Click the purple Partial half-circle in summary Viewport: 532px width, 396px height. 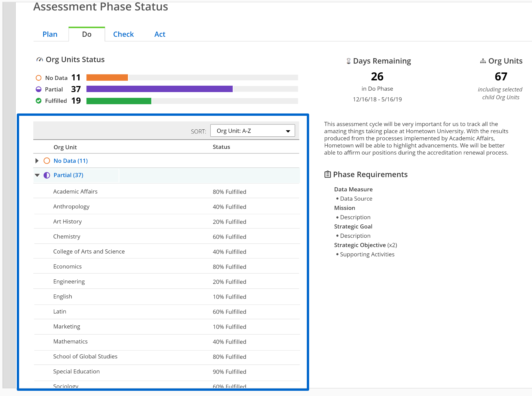pyautogui.click(x=38, y=89)
